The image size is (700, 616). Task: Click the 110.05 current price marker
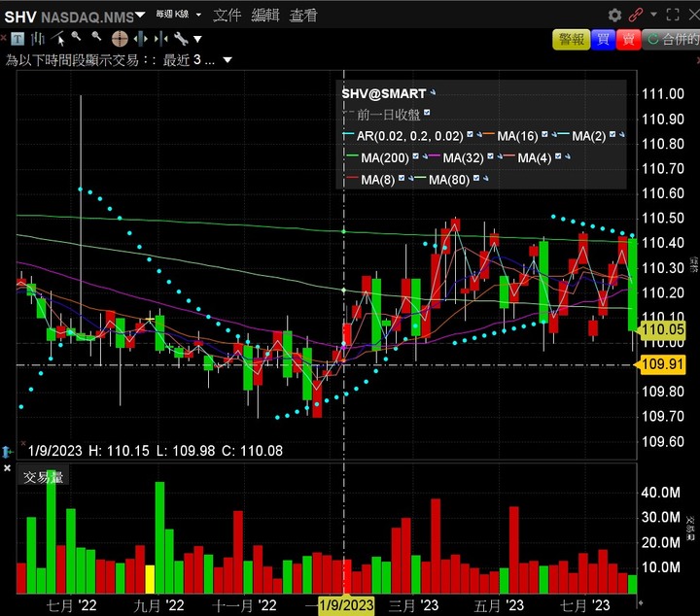[x=662, y=329]
